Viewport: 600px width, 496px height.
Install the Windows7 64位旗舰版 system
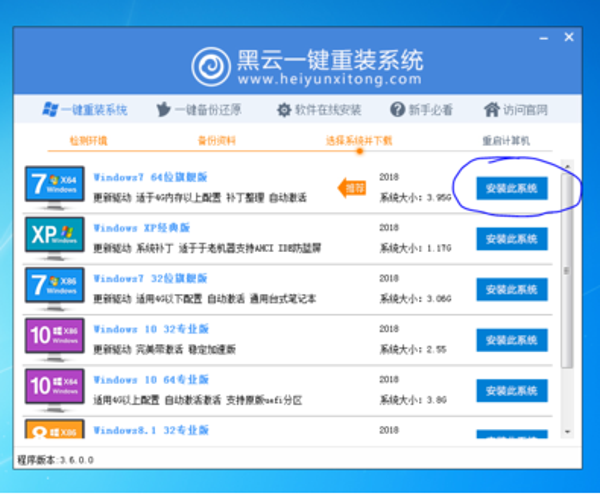click(x=512, y=188)
